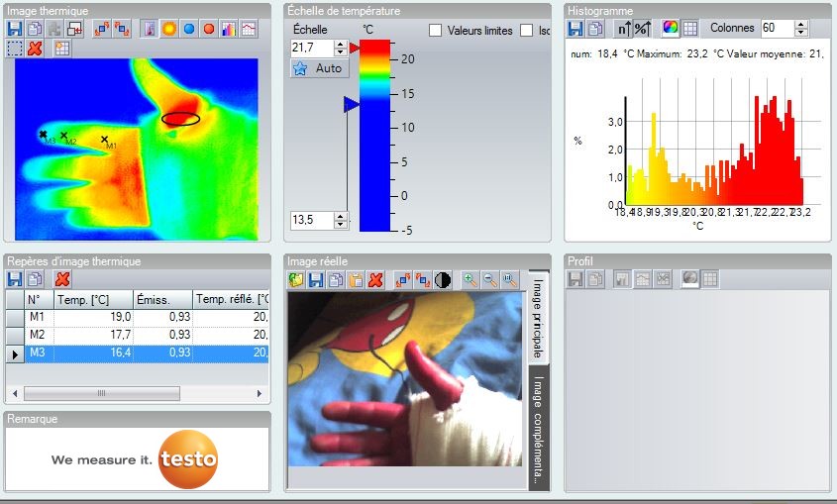Decrease the Colonnes value
This screenshot has height=504, width=837.
(x=800, y=32)
